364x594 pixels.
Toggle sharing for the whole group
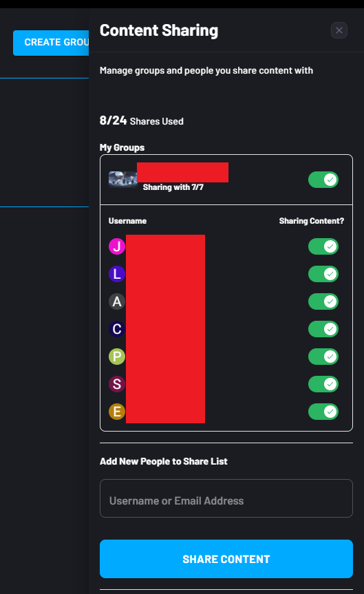click(x=323, y=180)
